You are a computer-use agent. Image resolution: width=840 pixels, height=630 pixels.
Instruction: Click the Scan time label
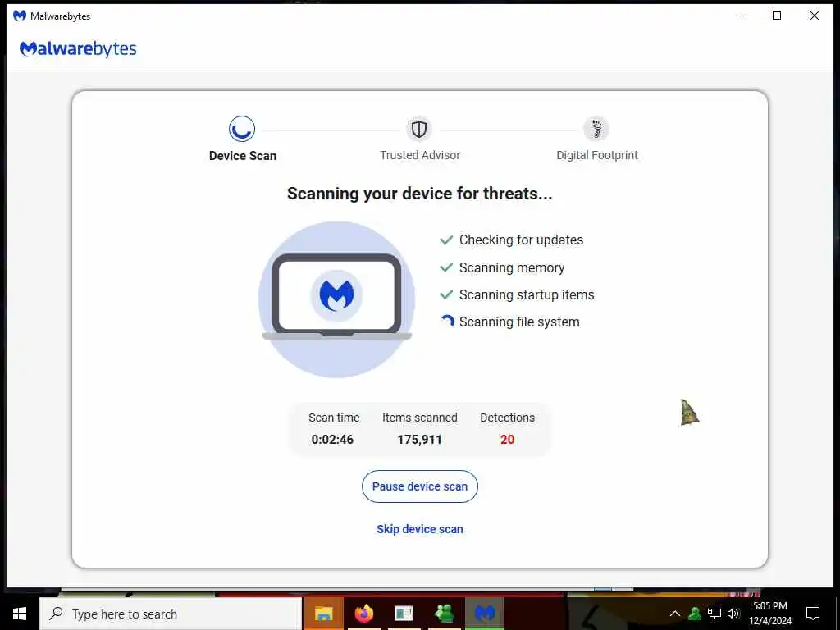[334, 418]
